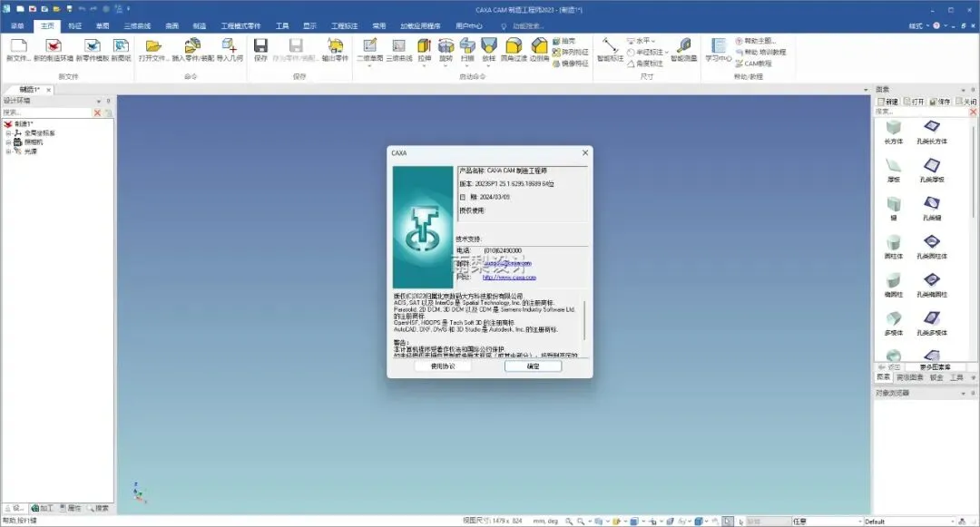
Task: Select the 圆角过渡 fillet tool icon
Action: (x=513, y=45)
